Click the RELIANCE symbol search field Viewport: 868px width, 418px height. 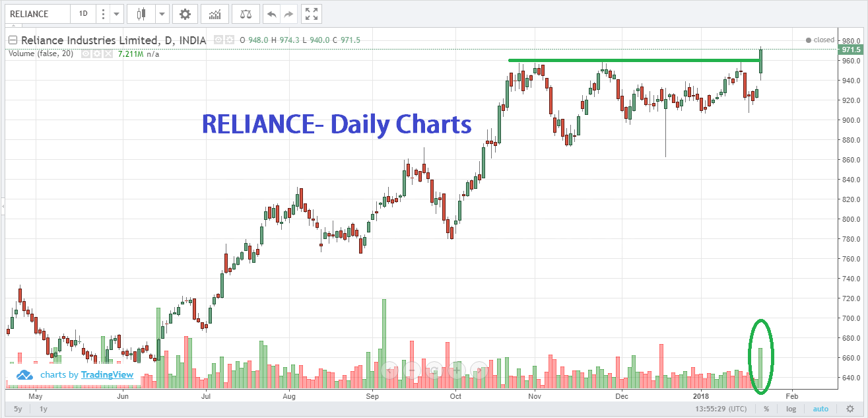tap(38, 13)
